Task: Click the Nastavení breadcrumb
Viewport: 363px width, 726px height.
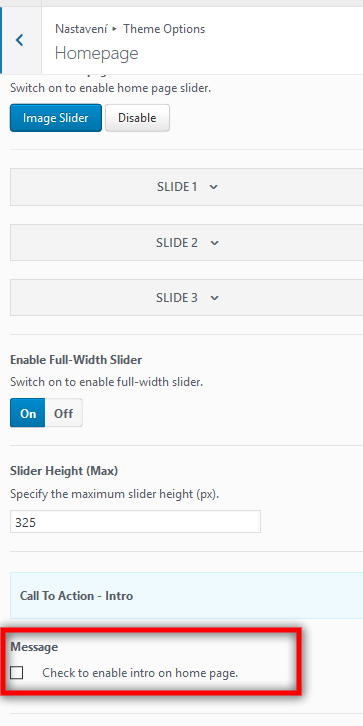Action: (81, 29)
